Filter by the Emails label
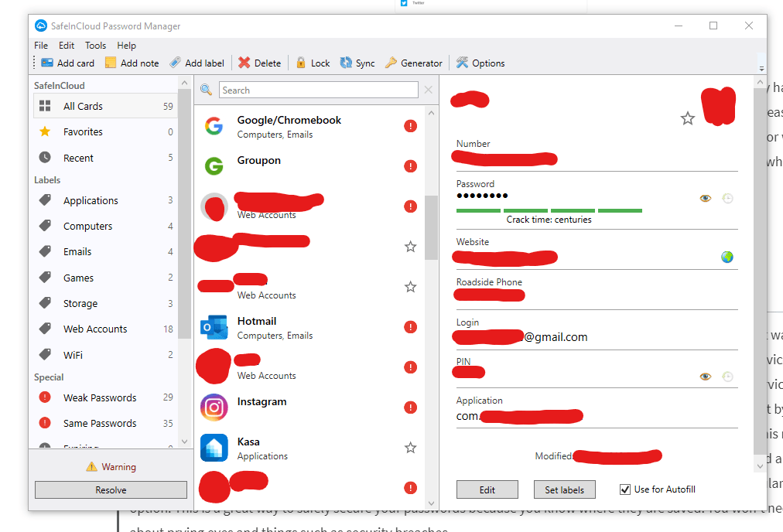The height and width of the screenshot is (532, 783). 105,251
